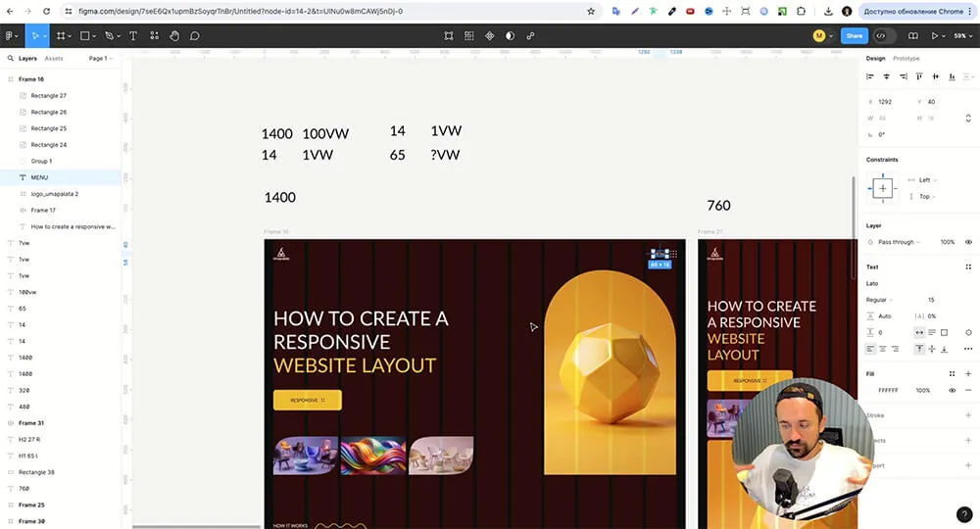Toggle layer visibility eye icon

pyautogui.click(x=968, y=242)
